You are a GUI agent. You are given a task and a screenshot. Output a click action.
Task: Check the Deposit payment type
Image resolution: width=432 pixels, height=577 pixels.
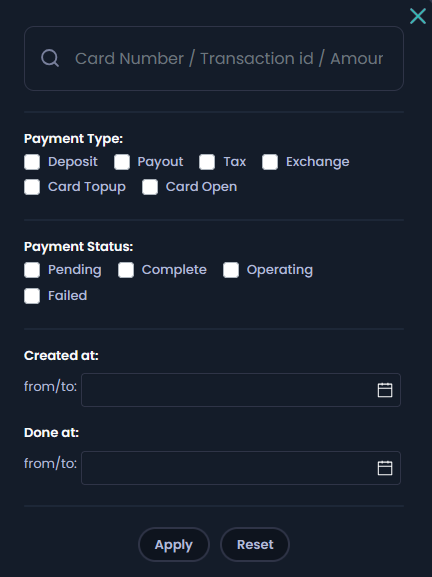point(32,162)
